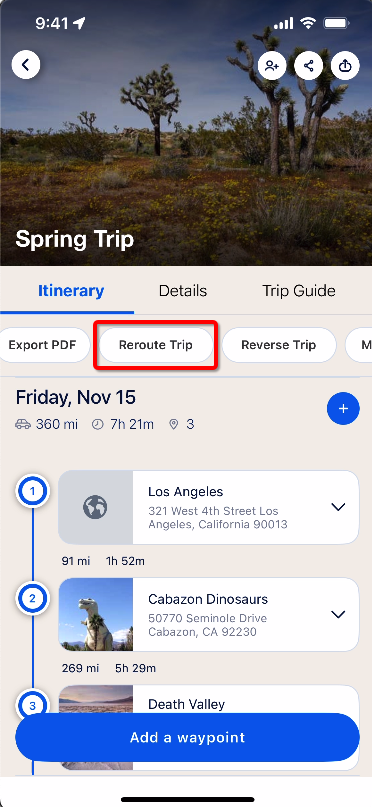Tap the back arrow button
The image size is (372, 807).
[26, 65]
